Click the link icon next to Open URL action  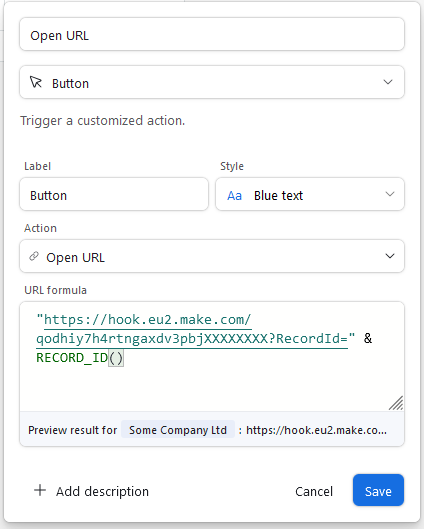[34, 256]
